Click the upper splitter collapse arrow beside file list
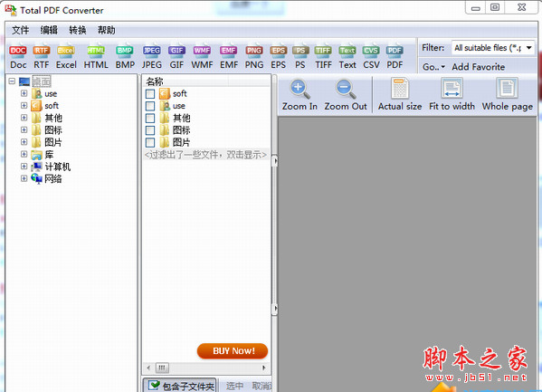The height and width of the screenshot is (392, 542). (274, 161)
